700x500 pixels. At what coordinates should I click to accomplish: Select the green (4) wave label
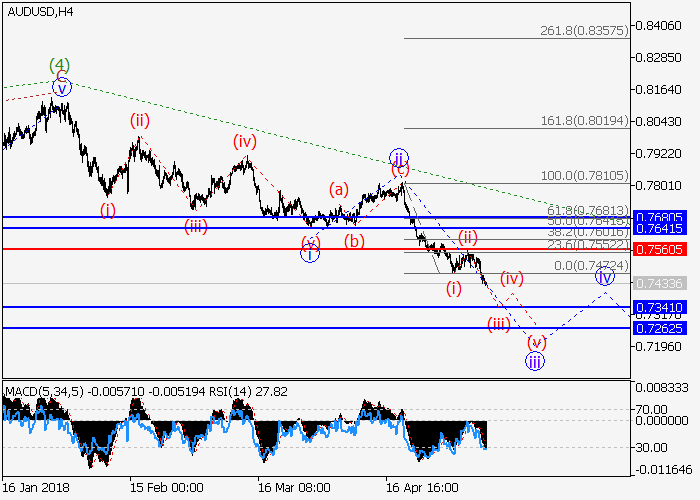click(x=60, y=66)
